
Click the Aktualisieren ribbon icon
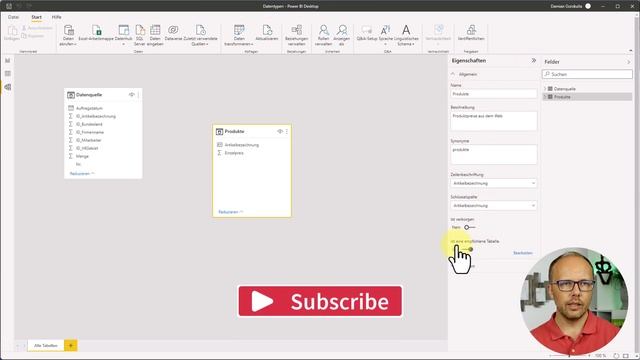point(267,33)
